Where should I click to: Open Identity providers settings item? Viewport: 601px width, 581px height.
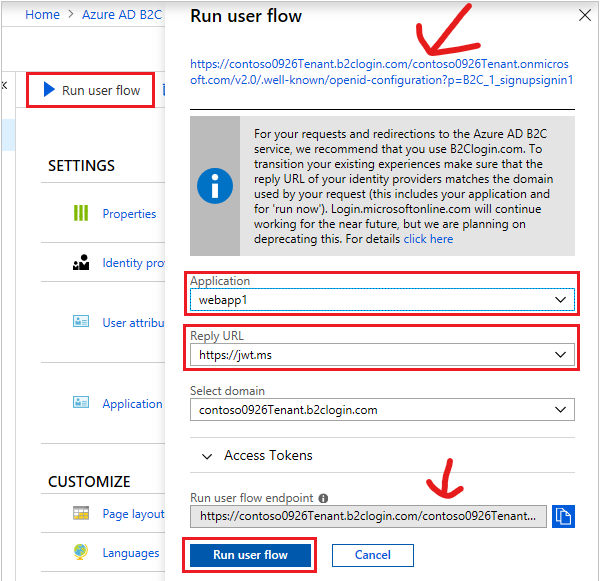pyautogui.click(x=133, y=263)
